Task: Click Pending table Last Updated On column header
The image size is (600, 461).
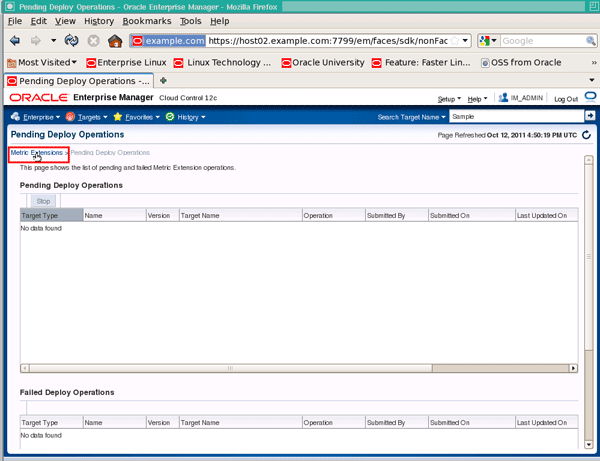Action: coord(546,215)
